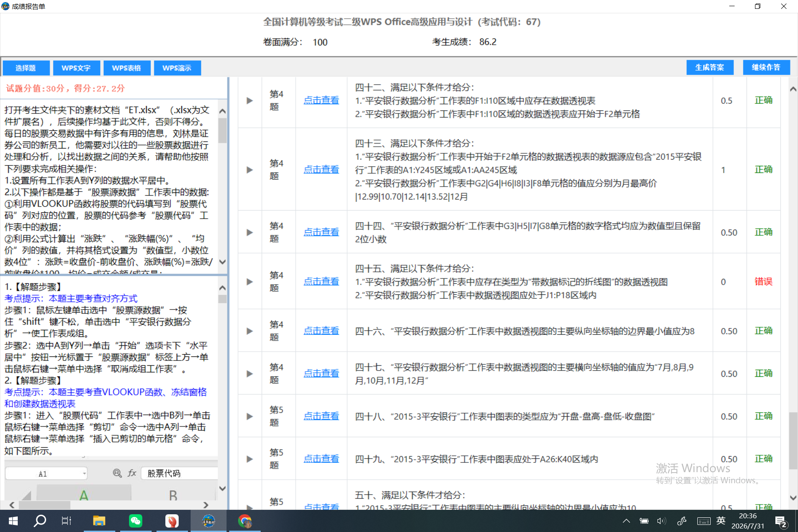
Task: Click the score 0 for item 四十五
Action: pyautogui.click(x=724, y=282)
